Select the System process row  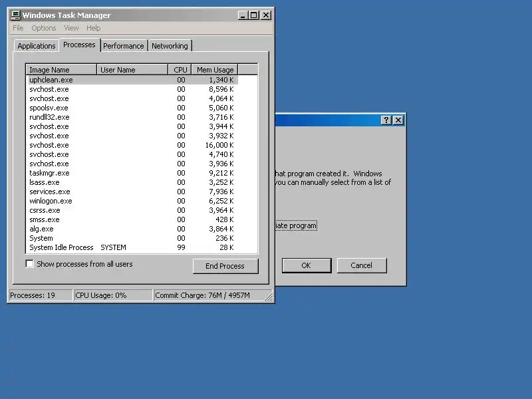132,238
